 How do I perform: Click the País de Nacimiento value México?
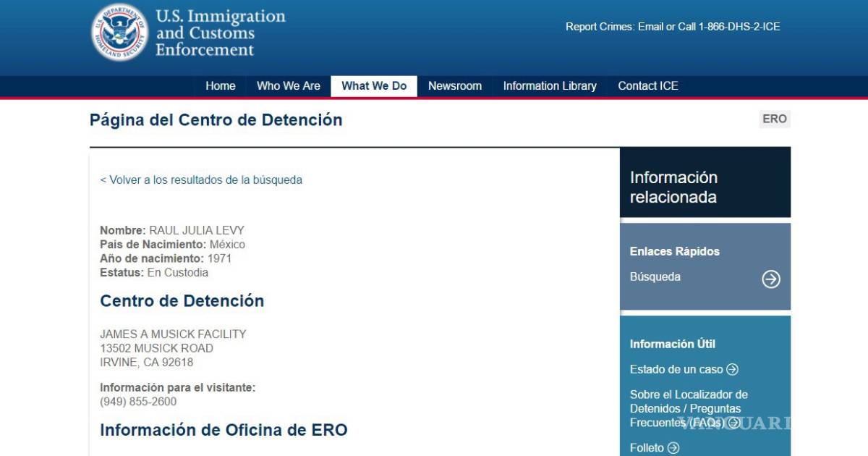click(227, 245)
